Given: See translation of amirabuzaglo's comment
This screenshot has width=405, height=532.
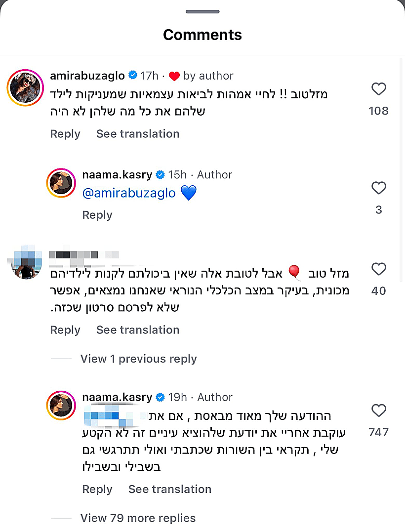Looking at the screenshot, I should 138,134.
